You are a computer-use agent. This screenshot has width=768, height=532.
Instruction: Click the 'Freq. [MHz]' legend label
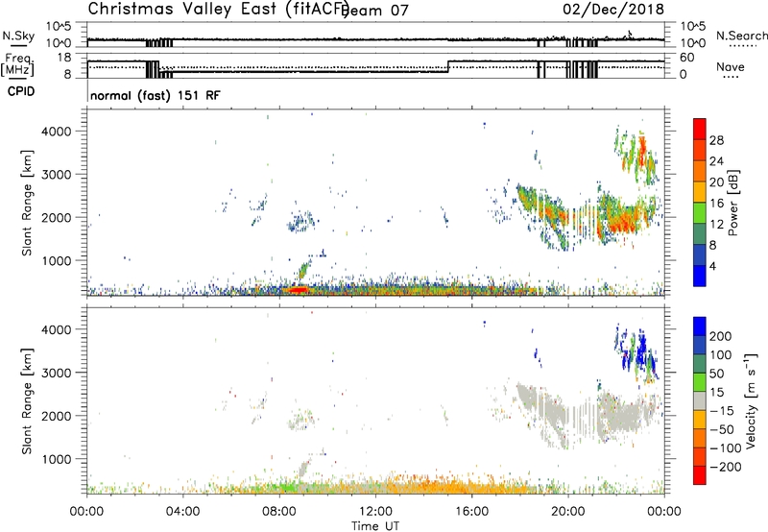(x=18, y=64)
